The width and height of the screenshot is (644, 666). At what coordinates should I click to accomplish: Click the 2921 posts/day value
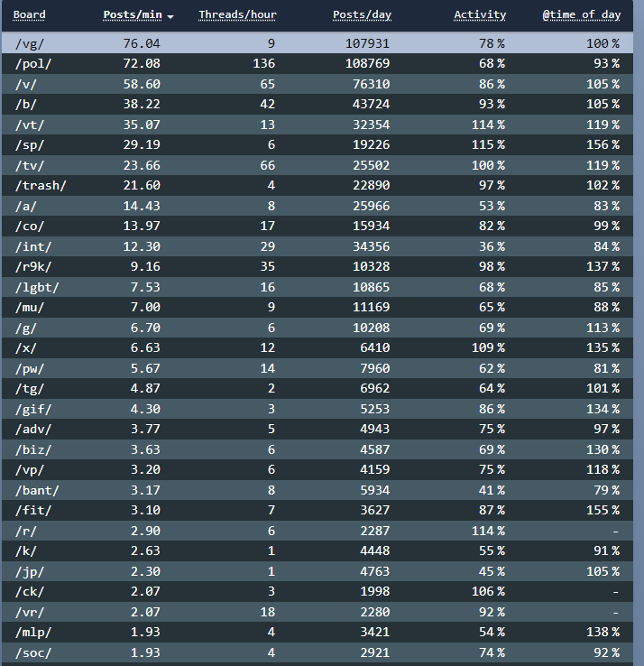pos(375,652)
